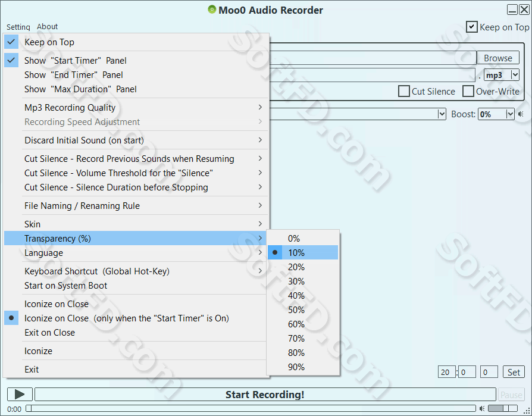Pick 70% transparency
Viewport: 532px width, 416px height.
pos(303,338)
